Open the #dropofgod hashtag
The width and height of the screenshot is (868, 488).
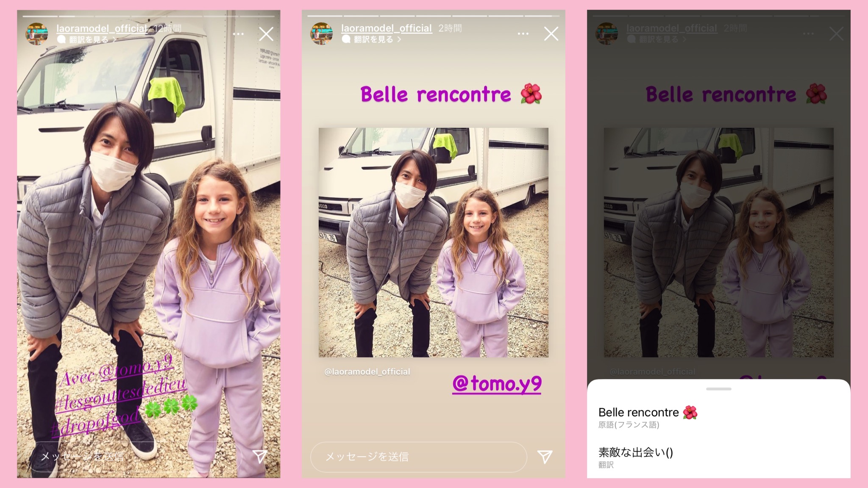coord(95,422)
